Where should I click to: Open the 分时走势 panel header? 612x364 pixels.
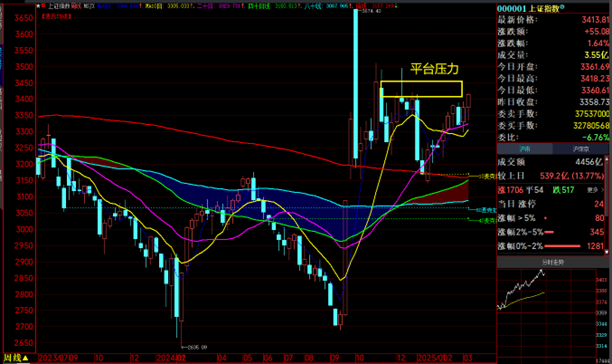pyautogui.click(x=553, y=263)
